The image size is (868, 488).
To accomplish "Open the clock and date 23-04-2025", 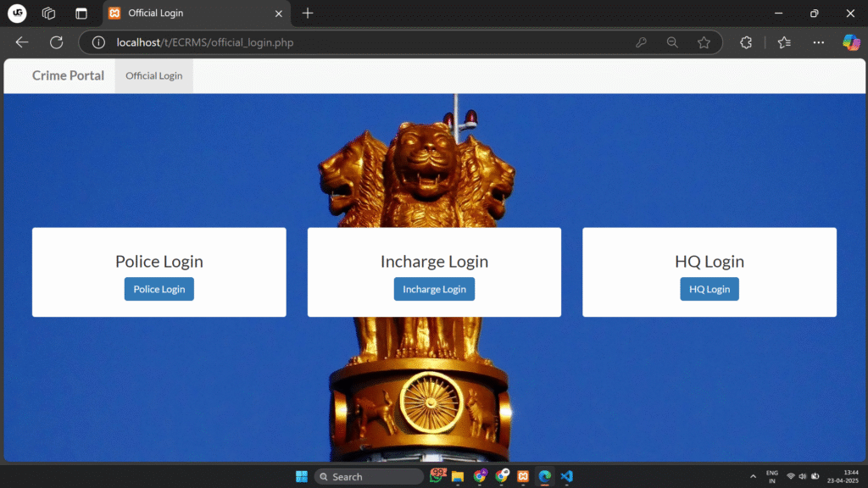I will pyautogui.click(x=843, y=476).
